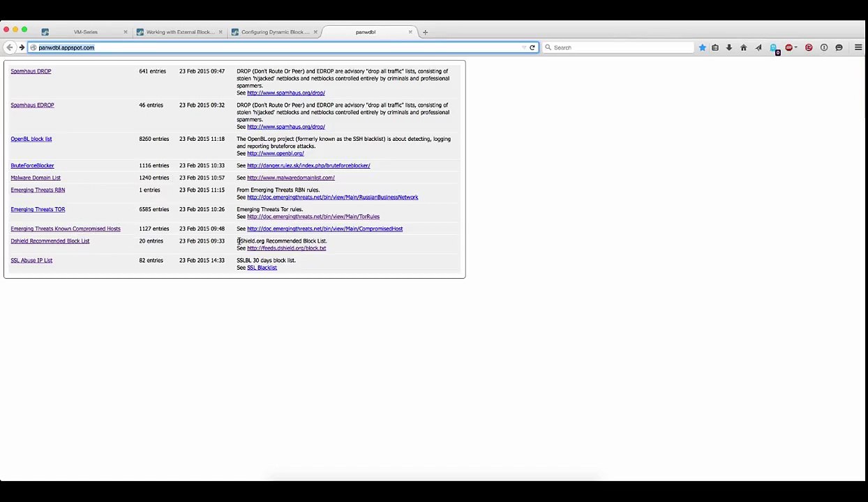This screenshot has height=502, width=868.
Task: Open the blue extension icon with badge
Action: (x=774, y=48)
